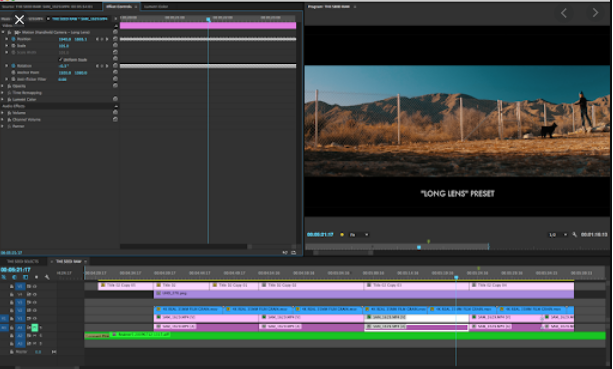This screenshot has width=613, height=369.
Task: Toggle the Uniform Scale checkbox
Action: [x=60, y=59]
